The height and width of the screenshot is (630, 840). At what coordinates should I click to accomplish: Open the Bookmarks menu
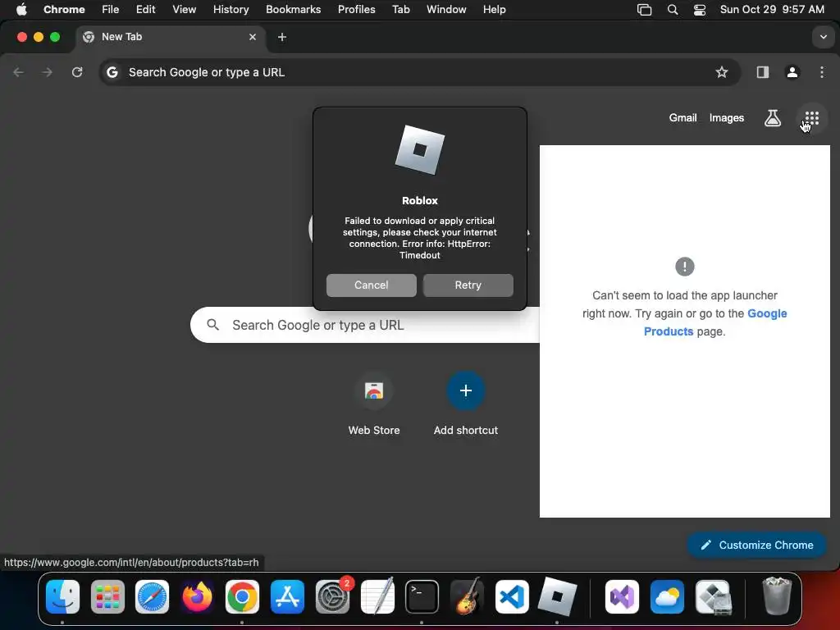[293, 9]
